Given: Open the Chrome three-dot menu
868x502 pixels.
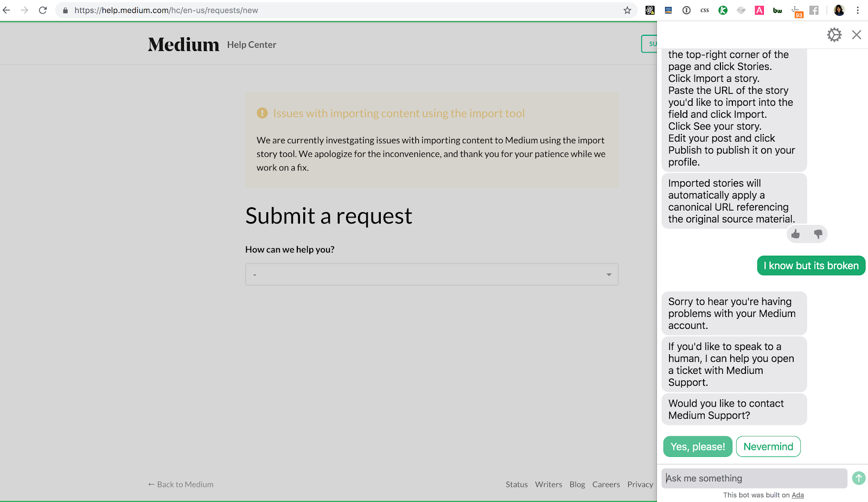Looking at the screenshot, I should [858, 10].
